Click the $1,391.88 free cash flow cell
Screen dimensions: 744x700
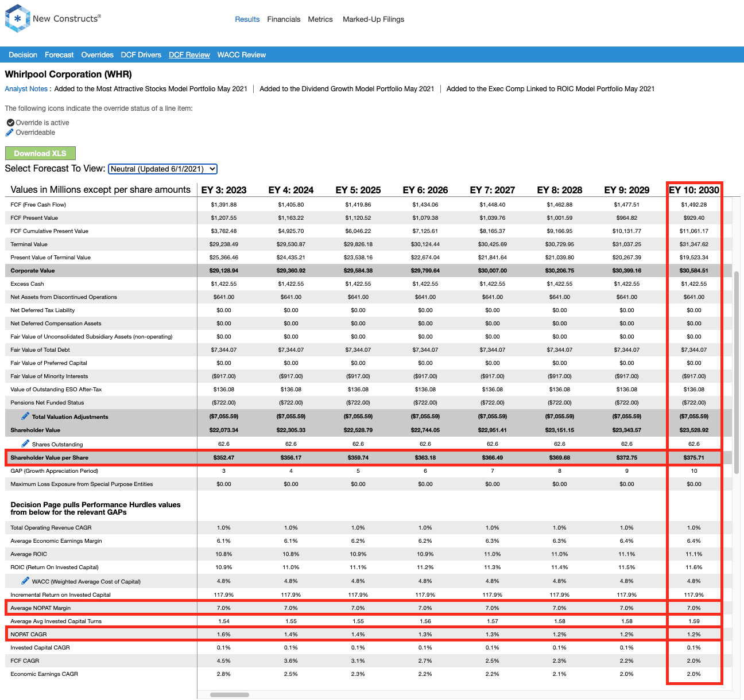pyautogui.click(x=224, y=205)
